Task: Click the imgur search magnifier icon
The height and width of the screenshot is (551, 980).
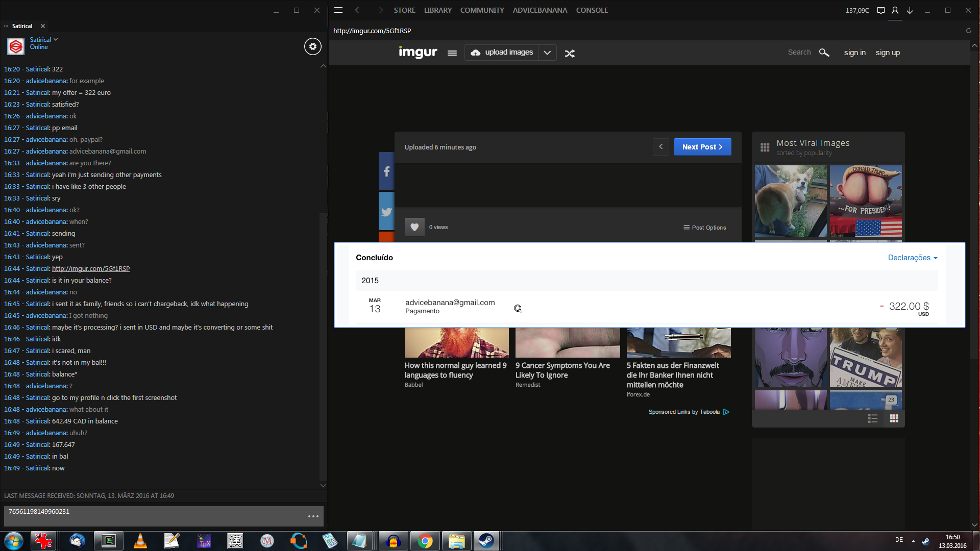Action: click(x=824, y=53)
